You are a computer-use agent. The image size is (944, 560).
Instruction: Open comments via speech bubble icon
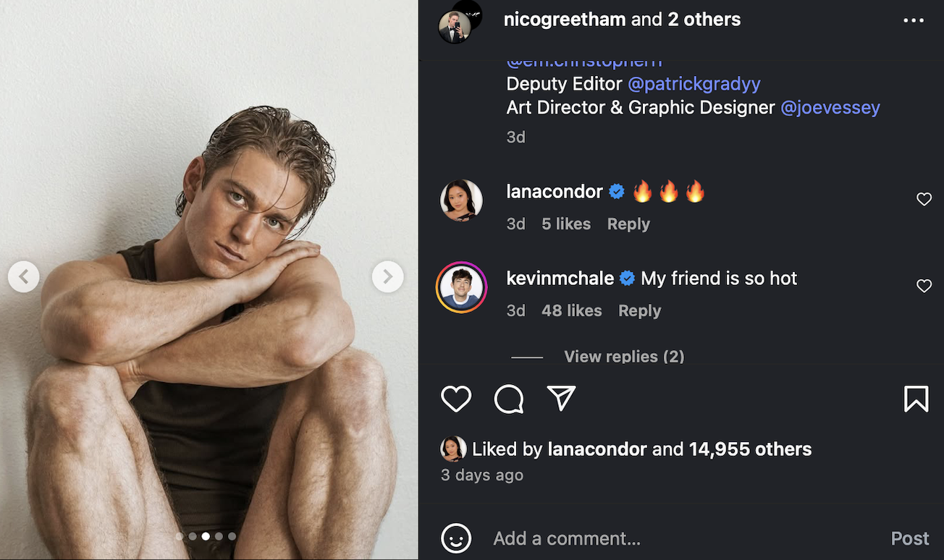509,399
